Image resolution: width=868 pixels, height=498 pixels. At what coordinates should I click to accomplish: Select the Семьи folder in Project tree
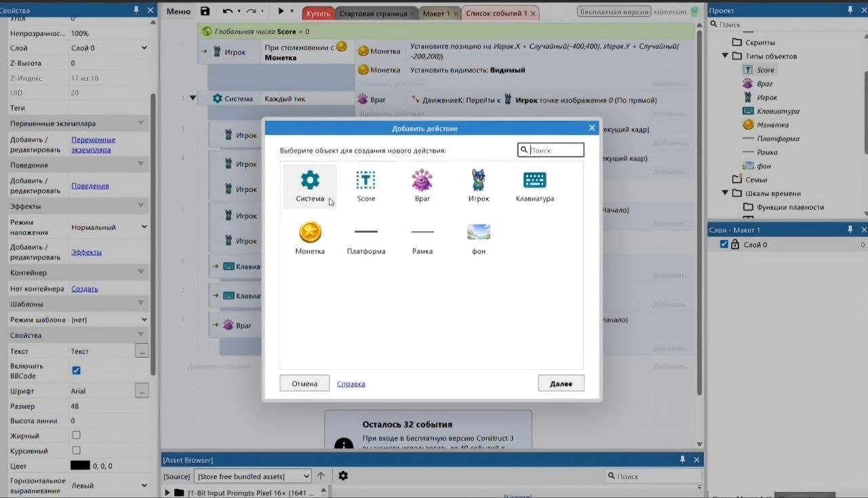click(756, 180)
